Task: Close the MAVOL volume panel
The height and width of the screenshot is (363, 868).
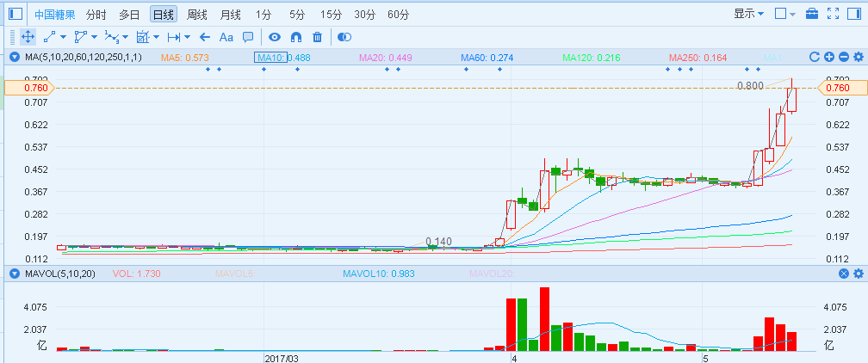Action: (x=844, y=274)
